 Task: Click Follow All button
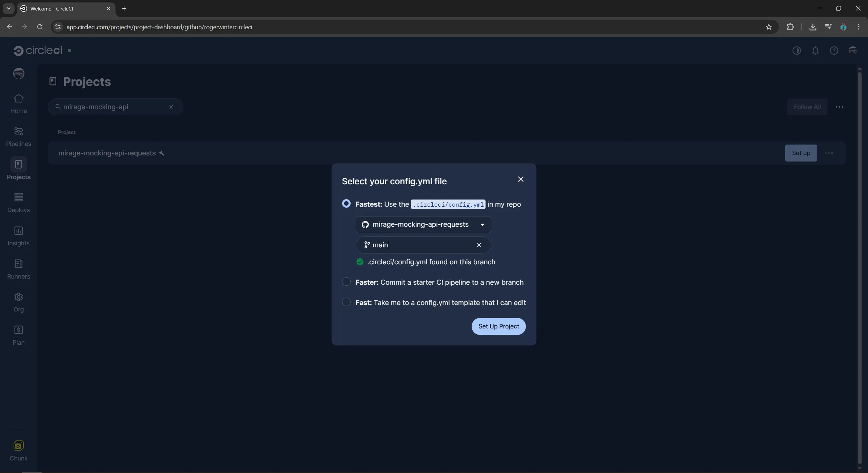click(807, 107)
